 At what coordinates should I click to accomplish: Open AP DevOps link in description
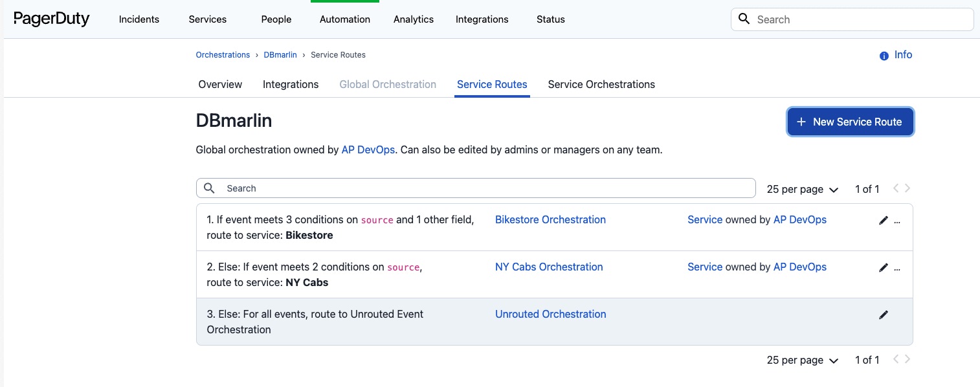pyautogui.click(x=368, y=149)
